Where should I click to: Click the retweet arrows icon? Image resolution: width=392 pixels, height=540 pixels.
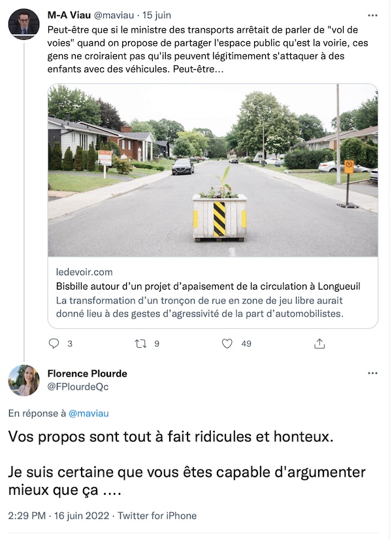click(140, 343)
